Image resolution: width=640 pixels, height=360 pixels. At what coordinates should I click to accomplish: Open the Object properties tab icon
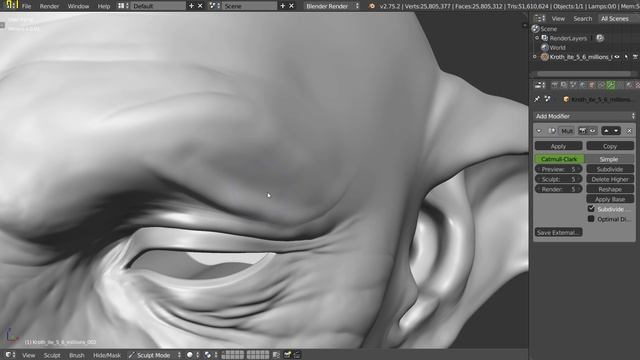[592, 85]
